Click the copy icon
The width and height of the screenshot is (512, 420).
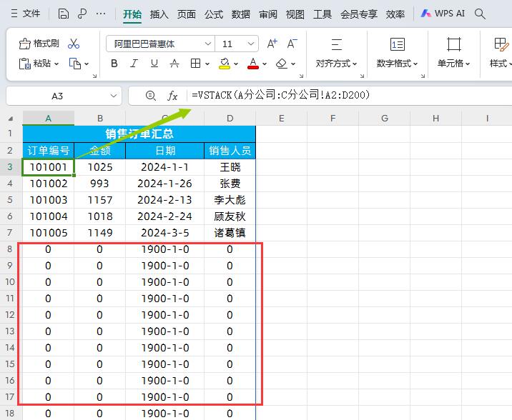[x=75, y=64]
